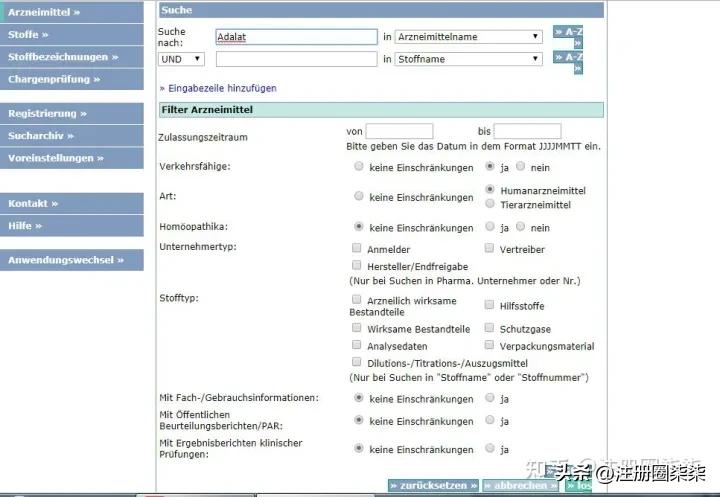Select ja for Öffentlichen Beurteilungsberichten/PAR
This screenshot has height=497, width=720.
tap(490, 420)
